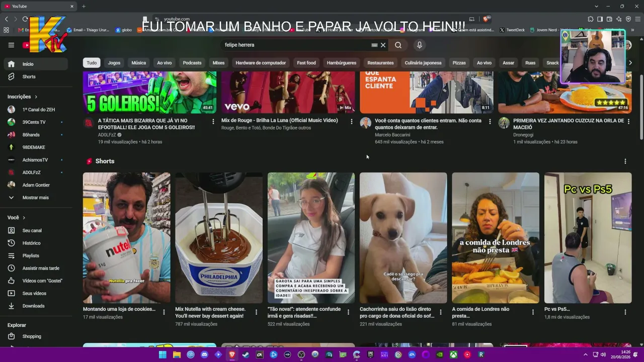Open Shopping under Explorar
The image size is (644, 362).
click(35, 336)
